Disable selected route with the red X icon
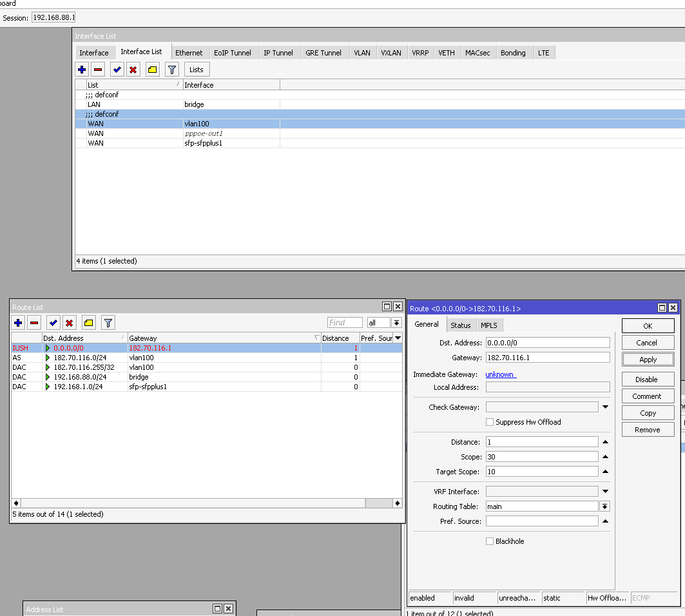685x616 pixels. 70,323
